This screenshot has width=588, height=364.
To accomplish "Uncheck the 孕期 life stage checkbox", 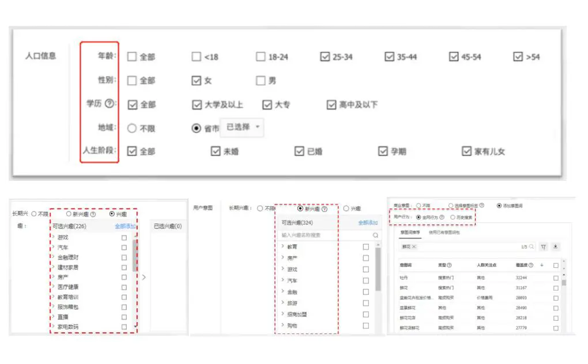I will coord(383,151).
